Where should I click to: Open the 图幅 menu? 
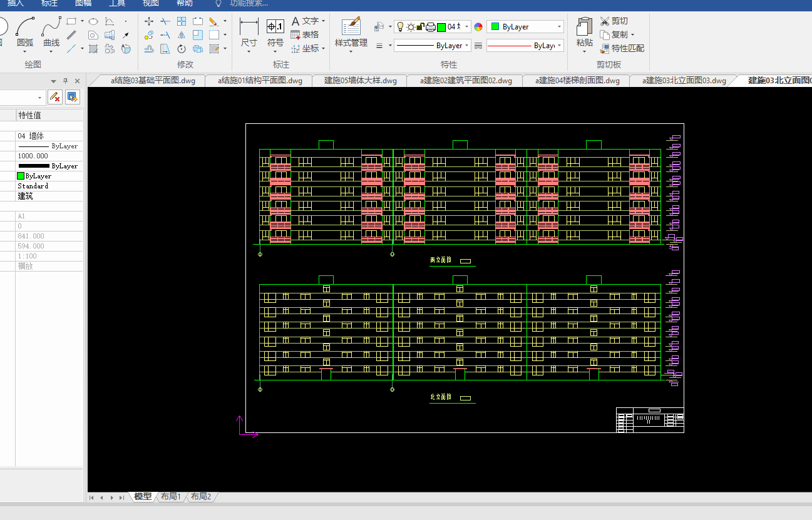tap(83, 3)
